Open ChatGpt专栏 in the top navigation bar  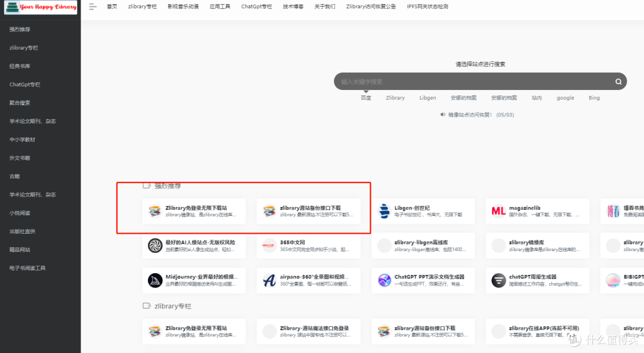[x=256, y=7]
